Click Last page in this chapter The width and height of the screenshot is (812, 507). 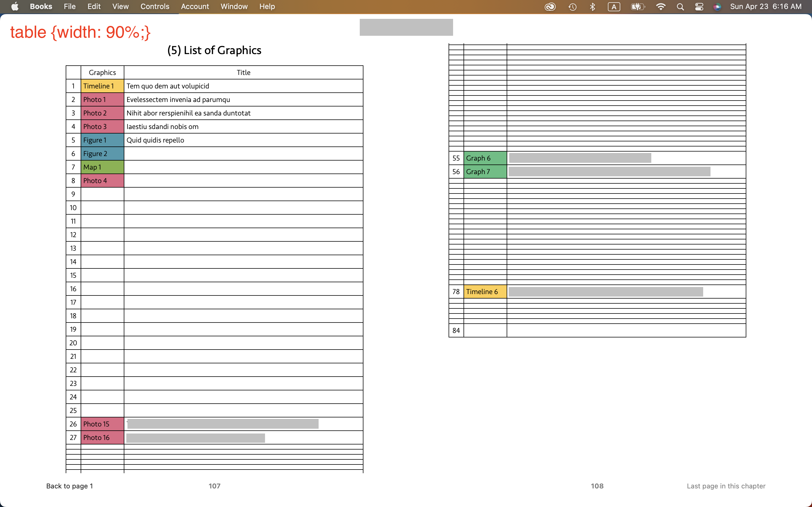[x=726, y=486]
